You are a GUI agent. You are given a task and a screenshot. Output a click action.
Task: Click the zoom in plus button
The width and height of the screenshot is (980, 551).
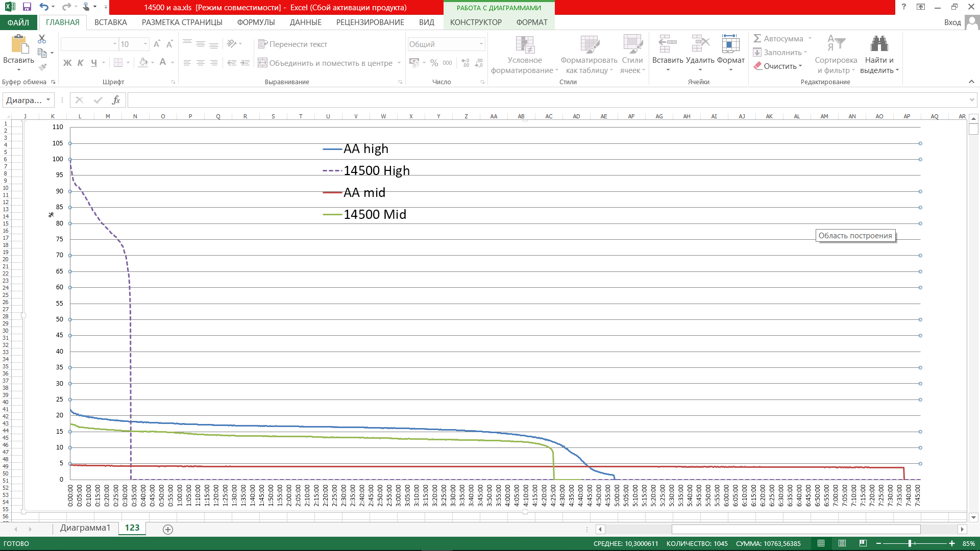952,543
